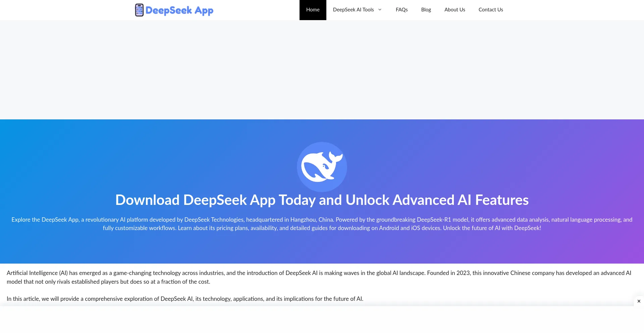Click the empty ad space below the navigation
Viewport: 644px width, 333px height.
pyautogui.click(x=322, y=70)
